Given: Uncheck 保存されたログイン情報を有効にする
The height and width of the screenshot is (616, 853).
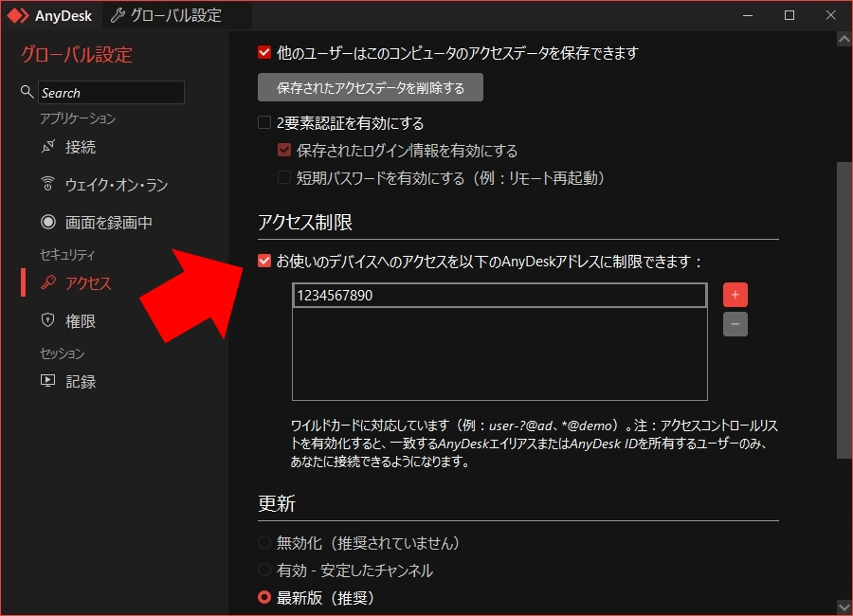Looking at the screenshot, I should tap(283, 149).
